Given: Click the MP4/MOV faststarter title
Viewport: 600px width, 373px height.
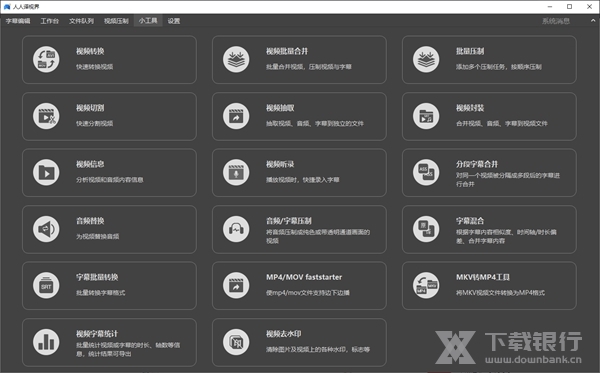Looking at the screenshot, I should tap(304, 277).
